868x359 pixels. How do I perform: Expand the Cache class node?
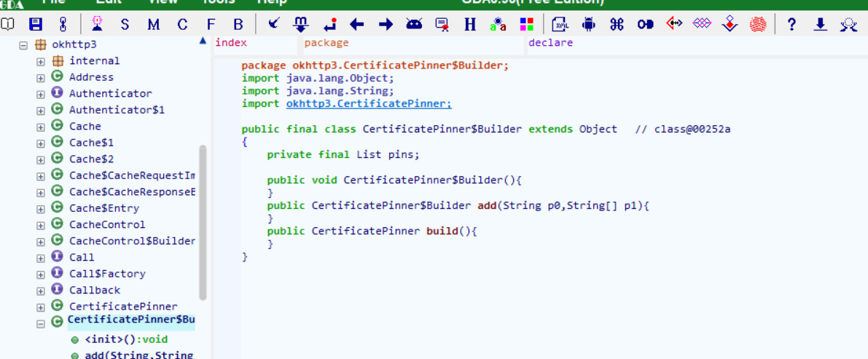point(40,127)
